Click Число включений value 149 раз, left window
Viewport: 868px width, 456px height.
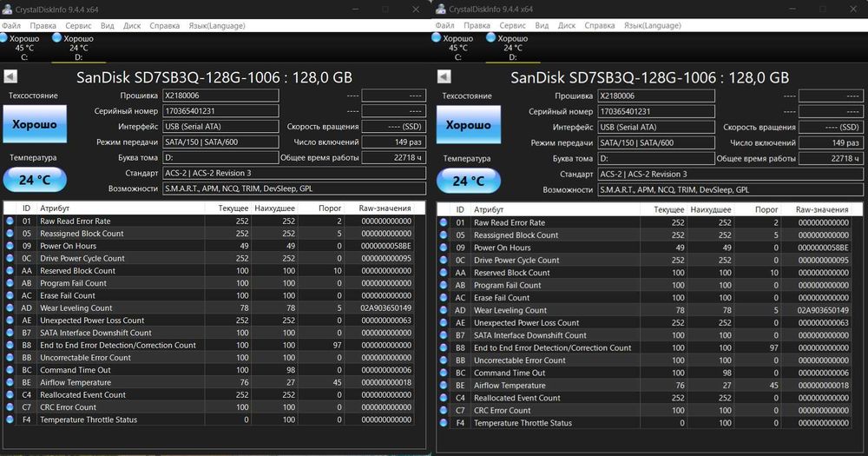pos(393,142)
